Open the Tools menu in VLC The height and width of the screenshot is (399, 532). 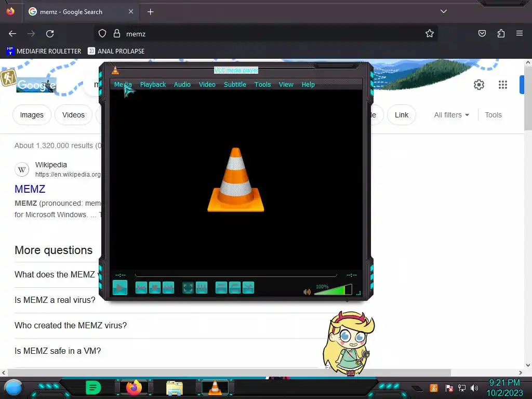point(262,85)
